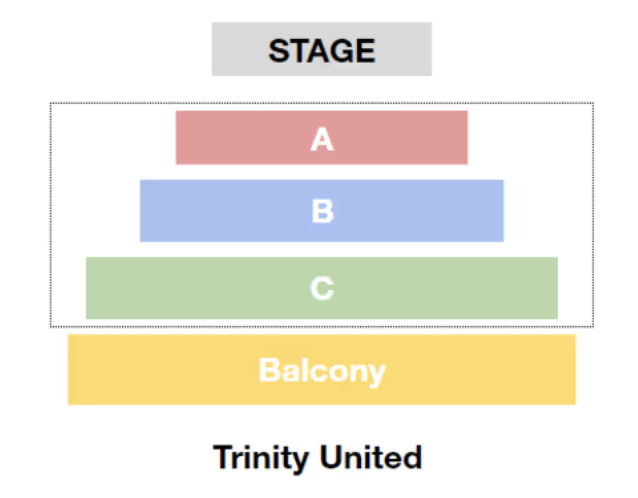Click the letter A label
This screenshot has height=498, width=638.
click(x=322, y=139)
